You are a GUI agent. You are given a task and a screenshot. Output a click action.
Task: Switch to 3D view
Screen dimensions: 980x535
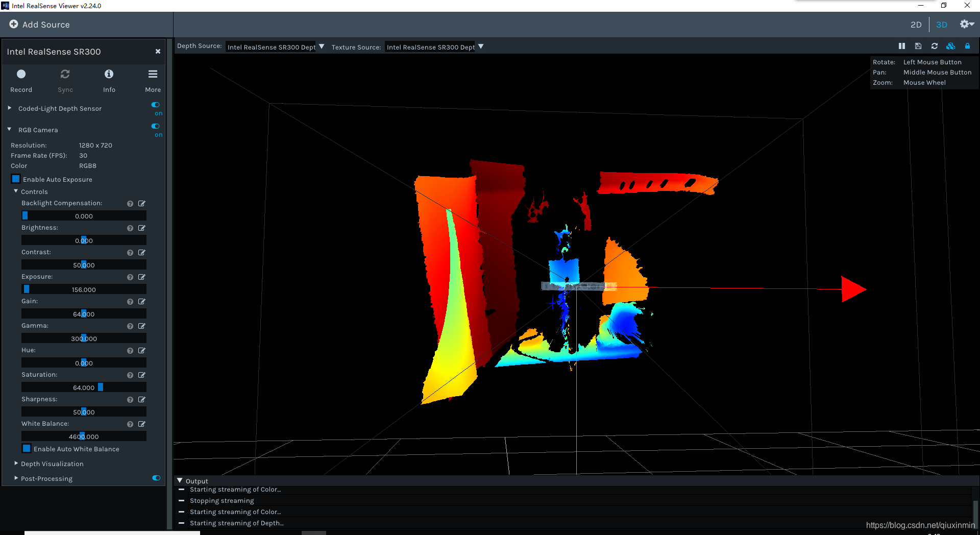point(942,25)
